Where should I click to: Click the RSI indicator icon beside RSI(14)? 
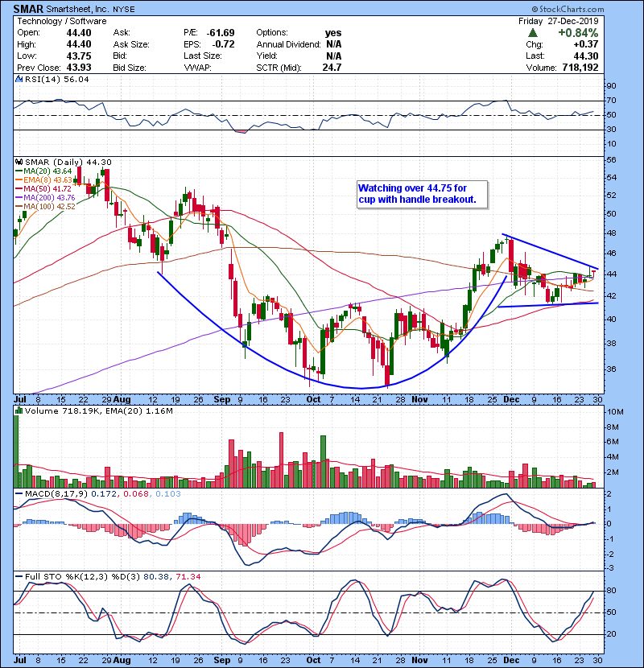click(19, 79)
